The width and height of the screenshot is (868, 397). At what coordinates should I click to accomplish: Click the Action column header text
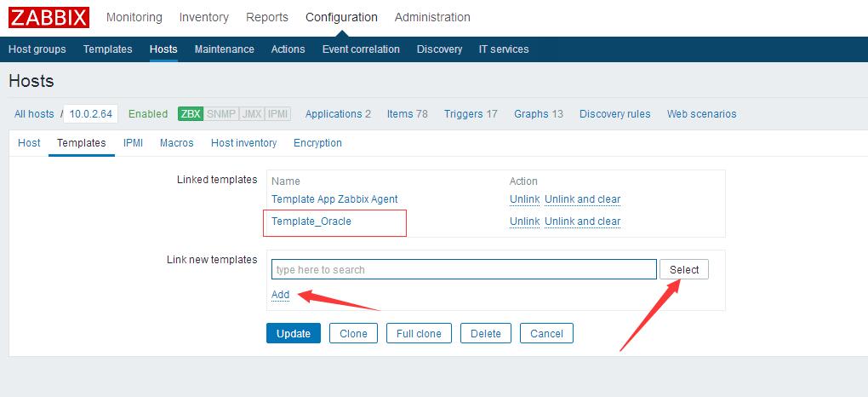pyautogui.click(x=523, y=181)
